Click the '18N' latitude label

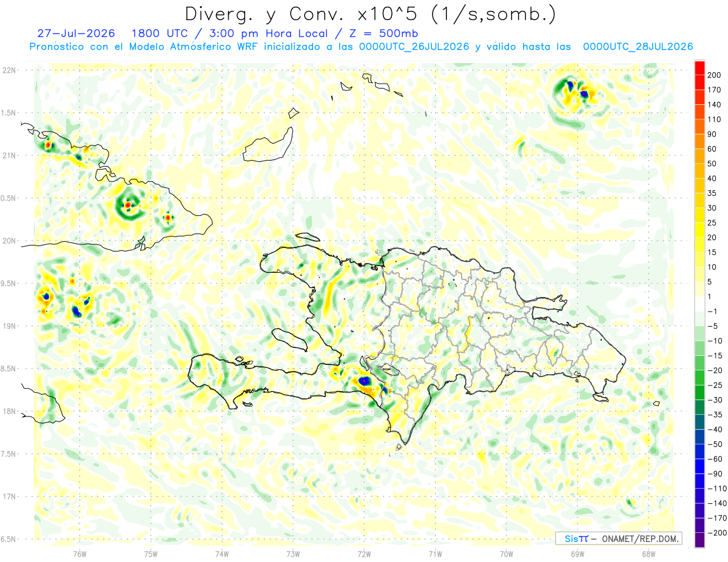point(9,412)
